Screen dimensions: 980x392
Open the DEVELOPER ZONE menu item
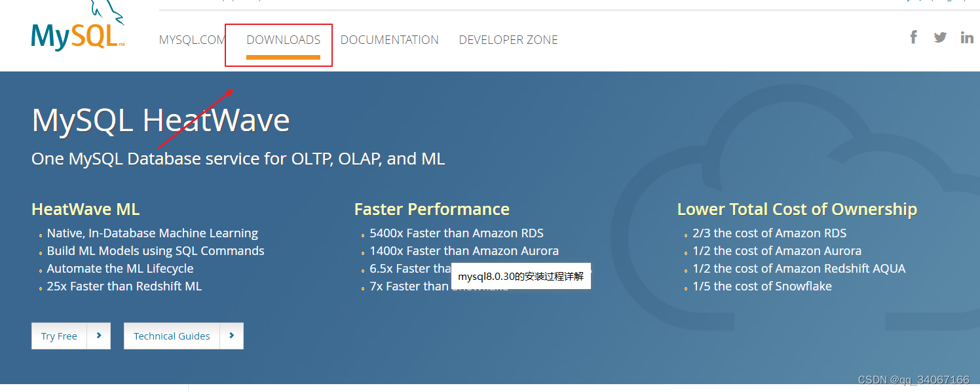(508, 40)
